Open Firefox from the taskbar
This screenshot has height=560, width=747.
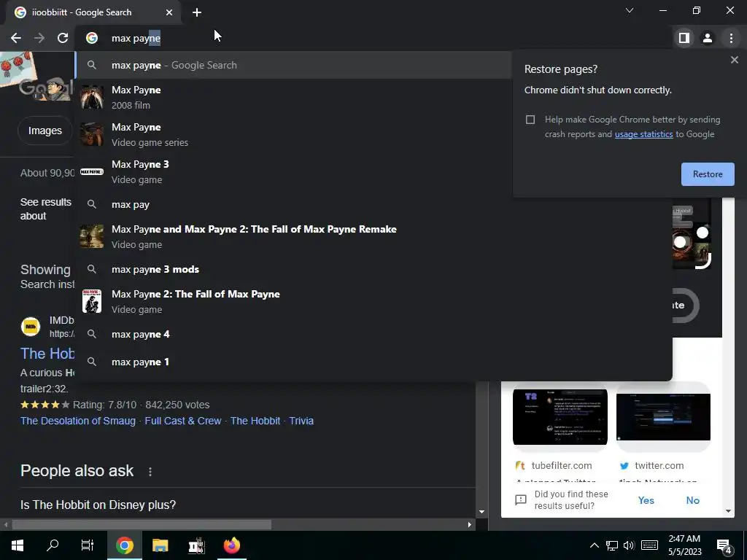[232, 545]
